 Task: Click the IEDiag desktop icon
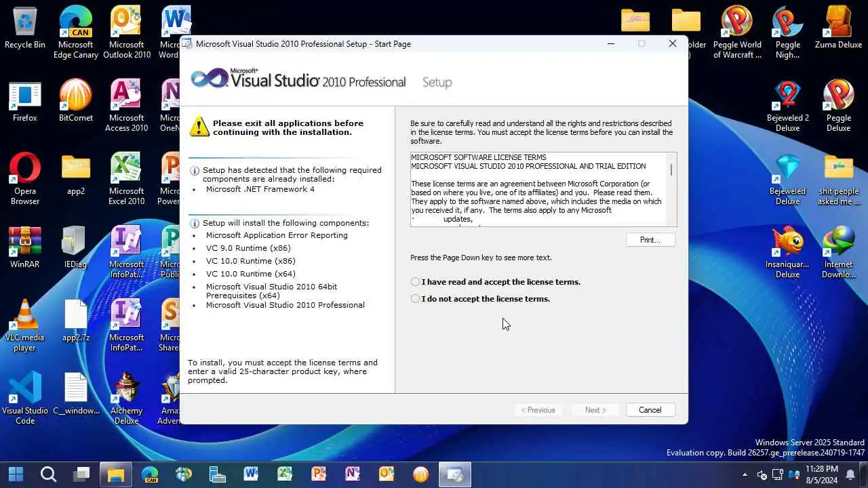pyautogui.click(x=75, y=248)
